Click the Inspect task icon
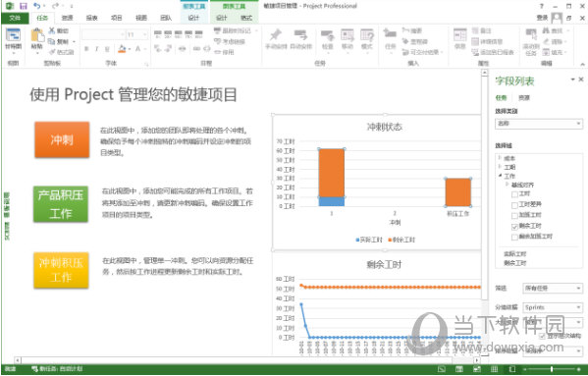 pyautogui.click(x=327, y=35)
